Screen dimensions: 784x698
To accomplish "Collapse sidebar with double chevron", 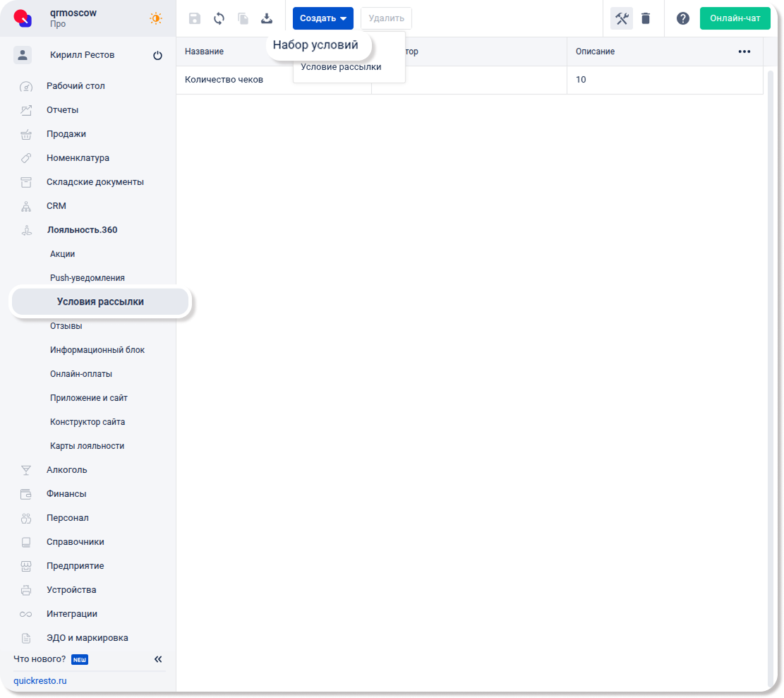I will (x=158, y=659).
